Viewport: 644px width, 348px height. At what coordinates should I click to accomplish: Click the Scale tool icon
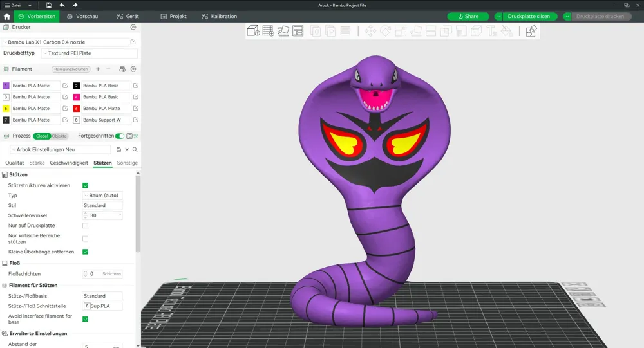[x=401, y=31]
